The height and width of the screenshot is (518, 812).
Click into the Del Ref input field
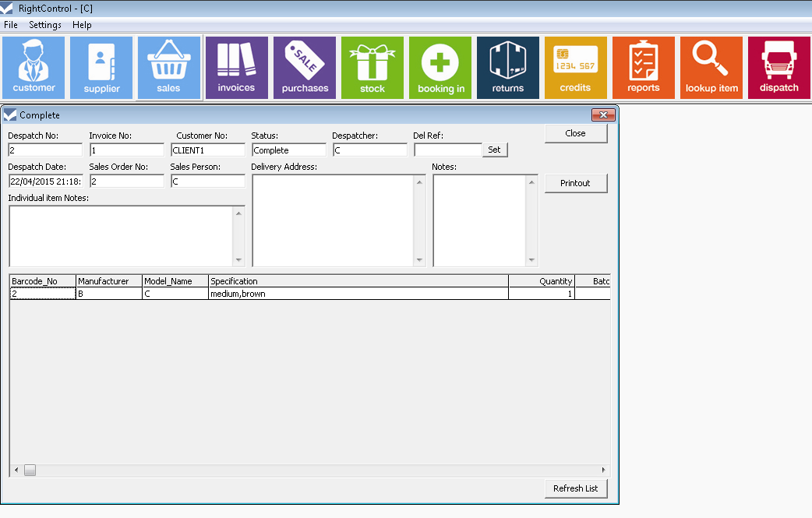447,150
